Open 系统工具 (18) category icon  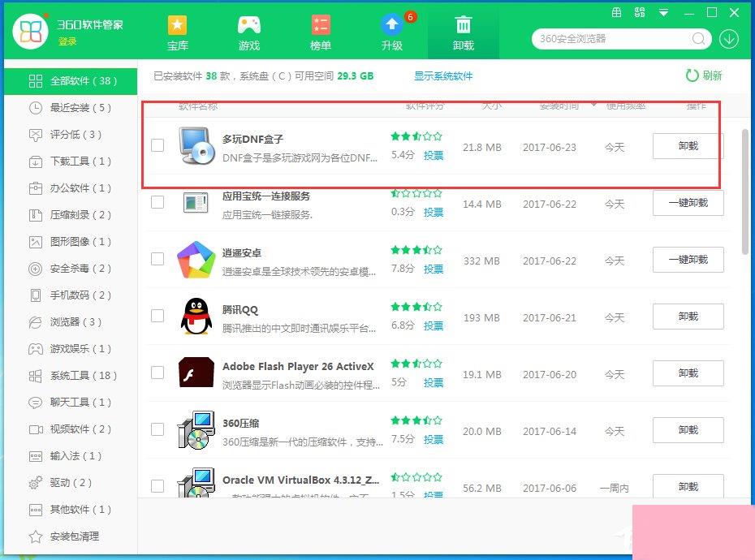pyautogui.click(x=36, y=376)
